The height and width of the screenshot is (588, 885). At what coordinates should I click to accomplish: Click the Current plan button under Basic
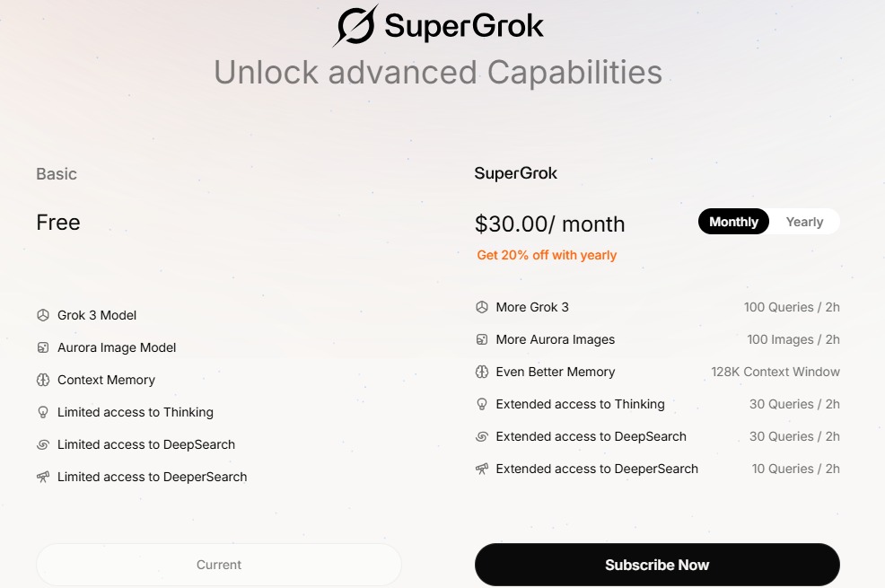pyautogui.click(x=218, y=565)
